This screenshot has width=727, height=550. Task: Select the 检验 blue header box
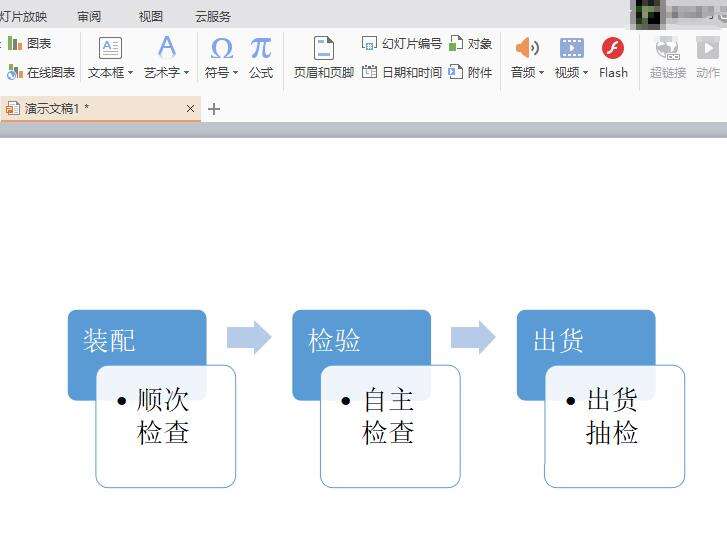[x=361, y=338]
